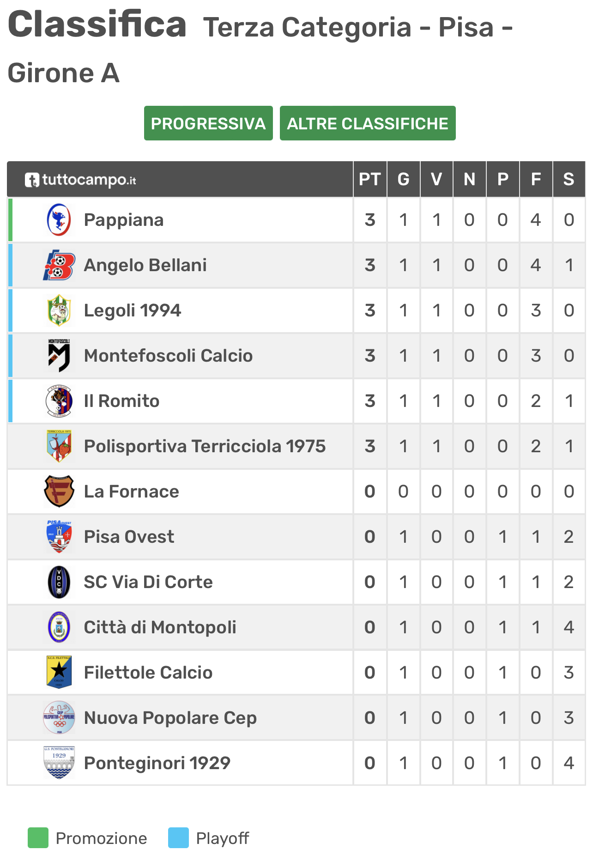Image resolution: width=593 pixels, height=868 pixels.
Task: Open ALTRE CLASSIFICHE button
Action: 368,123
